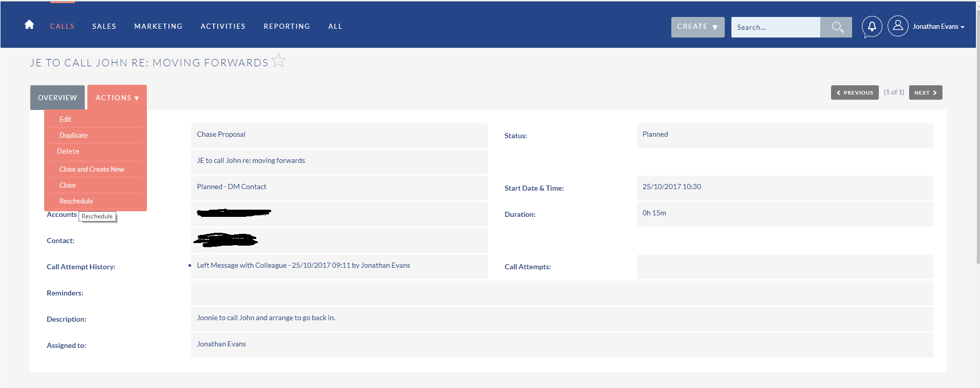
Task: Click the redacted Accounts name link
Action: point(234,213)
